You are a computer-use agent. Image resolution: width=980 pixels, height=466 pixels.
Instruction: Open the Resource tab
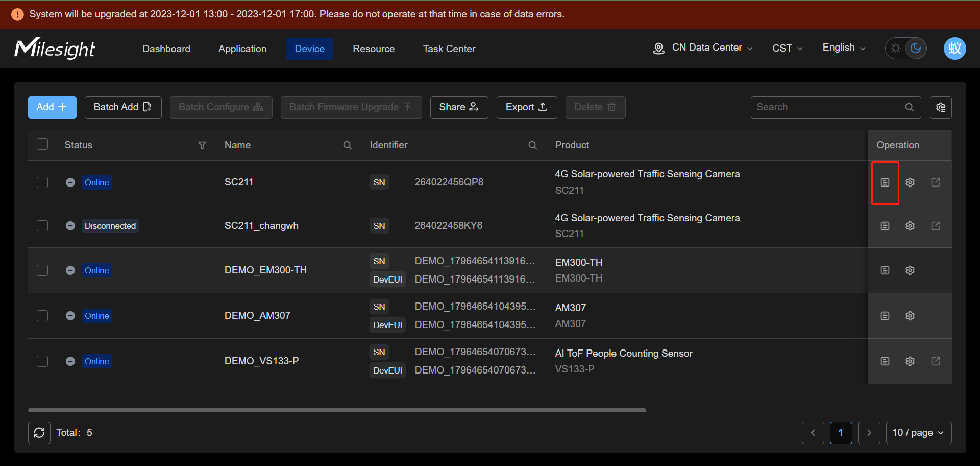374,49
